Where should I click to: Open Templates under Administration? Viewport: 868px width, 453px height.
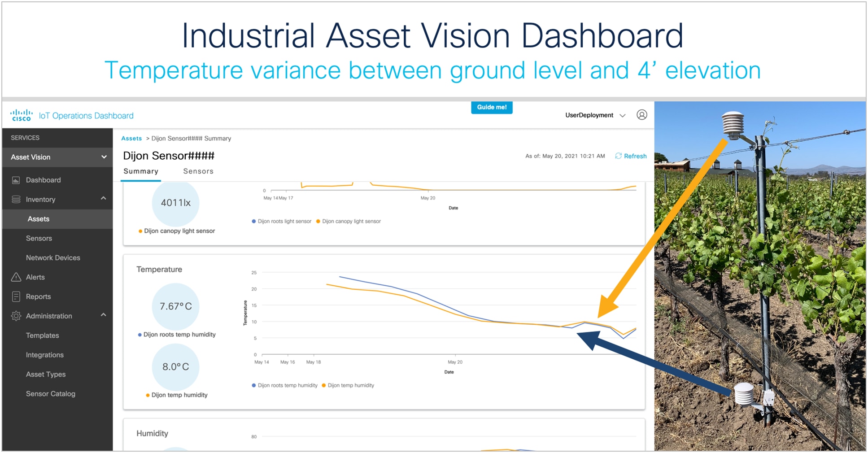pos(42,335)
